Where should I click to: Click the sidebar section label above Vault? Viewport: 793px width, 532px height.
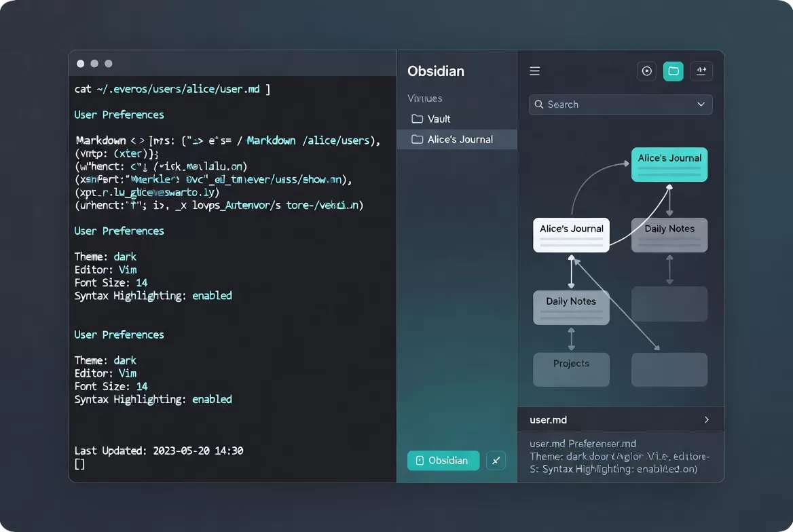[425, 98]
